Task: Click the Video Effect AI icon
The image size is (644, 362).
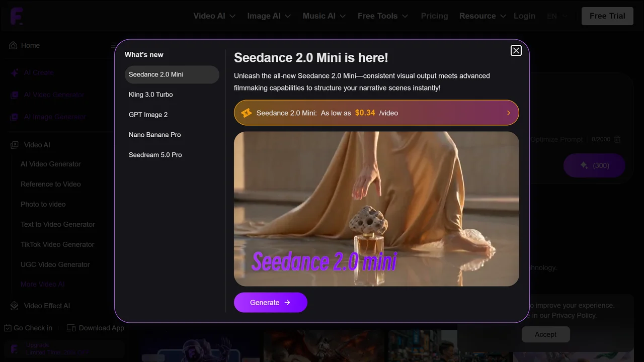Action: click(15, 306)
